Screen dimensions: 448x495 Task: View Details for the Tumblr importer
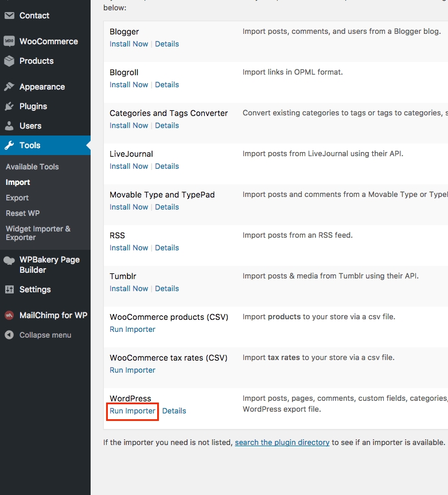pyautogui.click(x=167, y=289)
